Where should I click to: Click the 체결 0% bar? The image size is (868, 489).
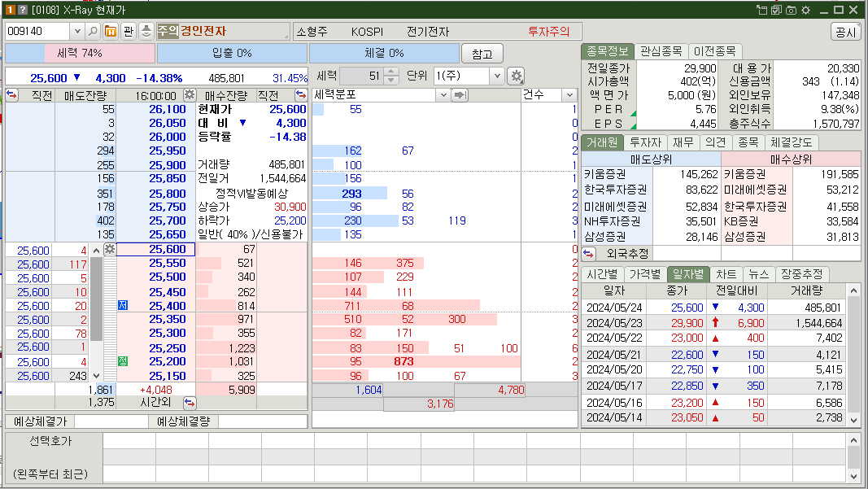click(384, 53)
